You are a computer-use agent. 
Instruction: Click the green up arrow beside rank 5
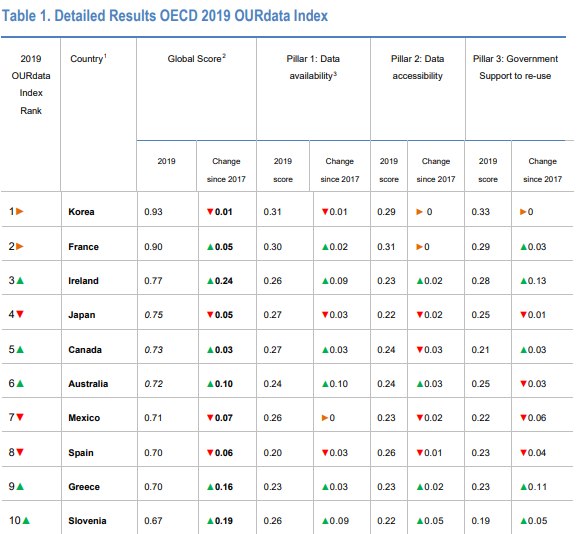click(x=20, y=350)
